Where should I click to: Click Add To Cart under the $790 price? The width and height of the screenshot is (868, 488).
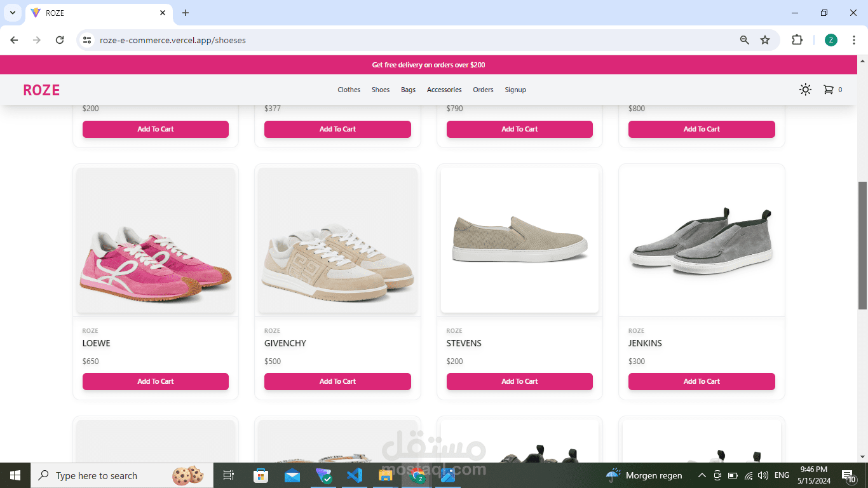point(520,129)
